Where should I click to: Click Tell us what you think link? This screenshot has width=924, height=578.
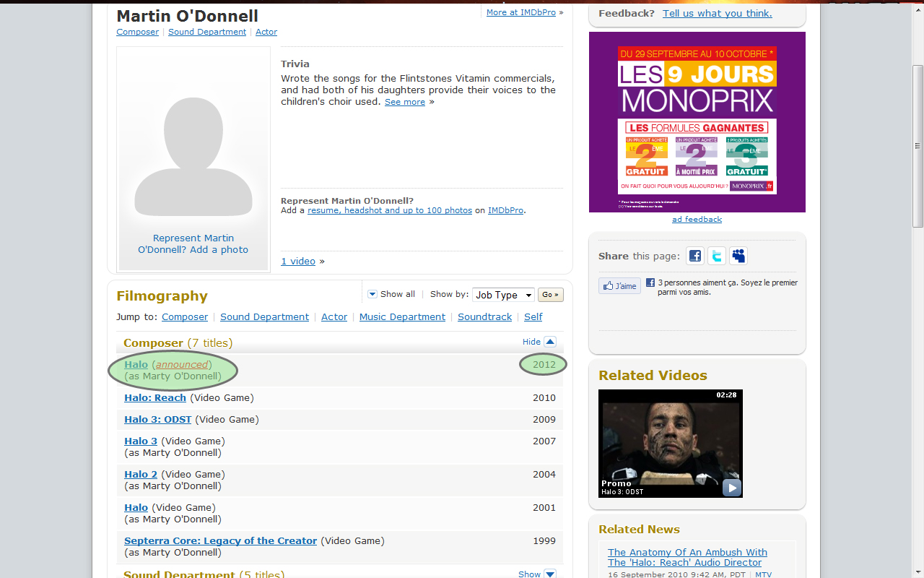coord(717,13)
